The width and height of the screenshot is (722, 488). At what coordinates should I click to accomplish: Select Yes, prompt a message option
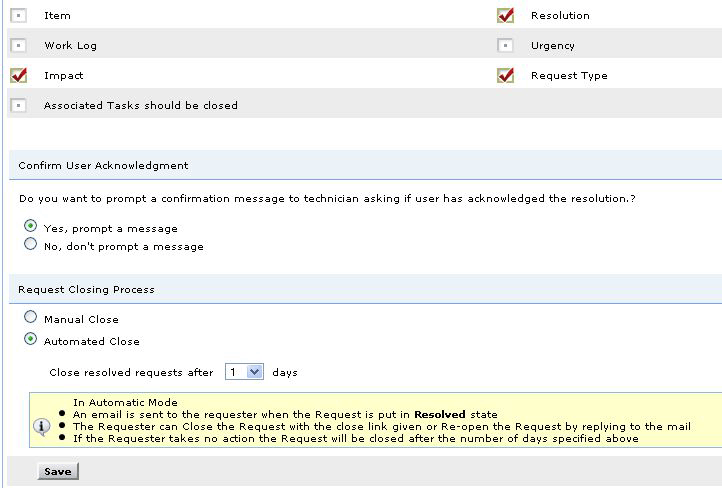pyautogui.click(x=31, y=227)
